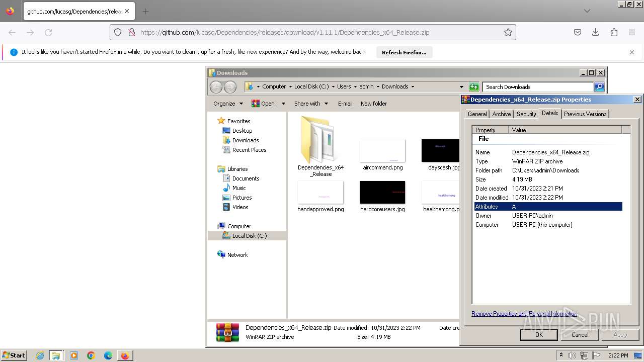Select Network in navigation pane

tap(237, 255)
